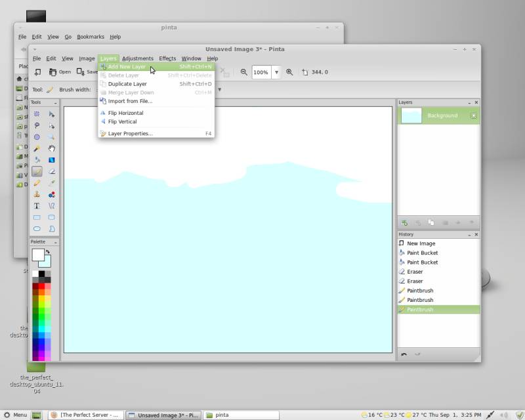Click the zoom out magnifier icon
This screenshot has width=525, height=420.
pos(243,72)
